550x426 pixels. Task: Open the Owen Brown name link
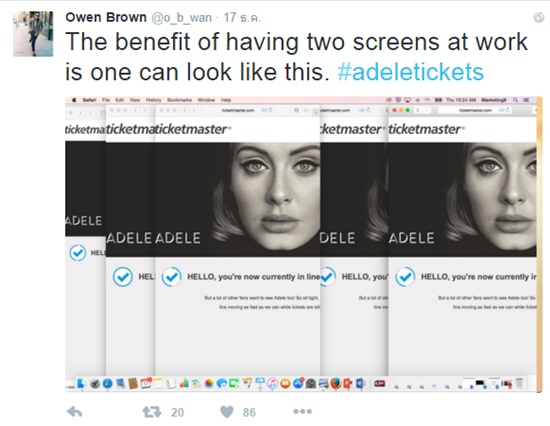(x=106, y=17)
